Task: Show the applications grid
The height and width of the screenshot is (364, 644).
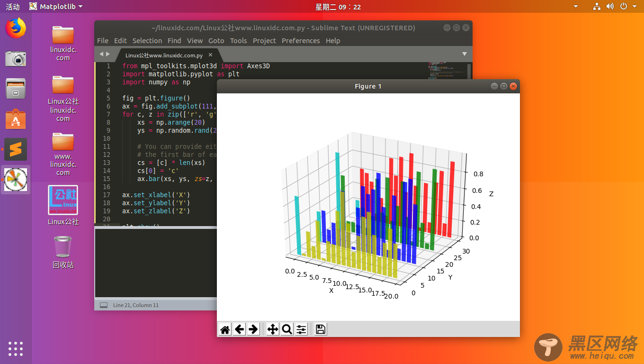Action: [16, 348]
